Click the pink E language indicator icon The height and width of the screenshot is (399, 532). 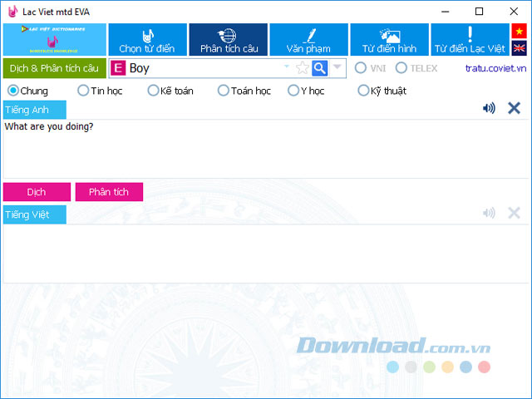pyautogui.click(x=118, y=68)
